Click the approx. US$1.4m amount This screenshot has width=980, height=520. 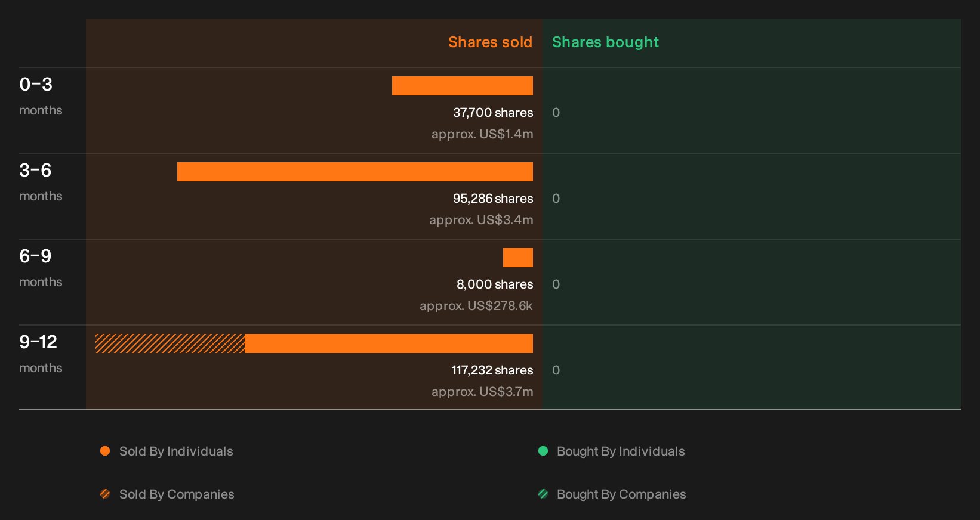[x=482, y=134]
